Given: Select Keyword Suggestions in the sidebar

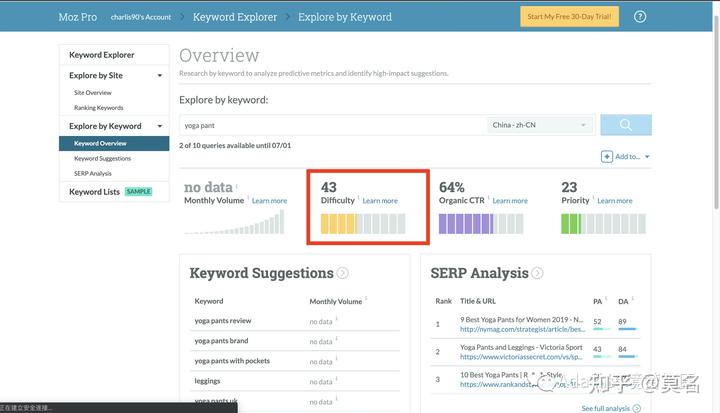Looking at the screenshot, I should [102, 158].
